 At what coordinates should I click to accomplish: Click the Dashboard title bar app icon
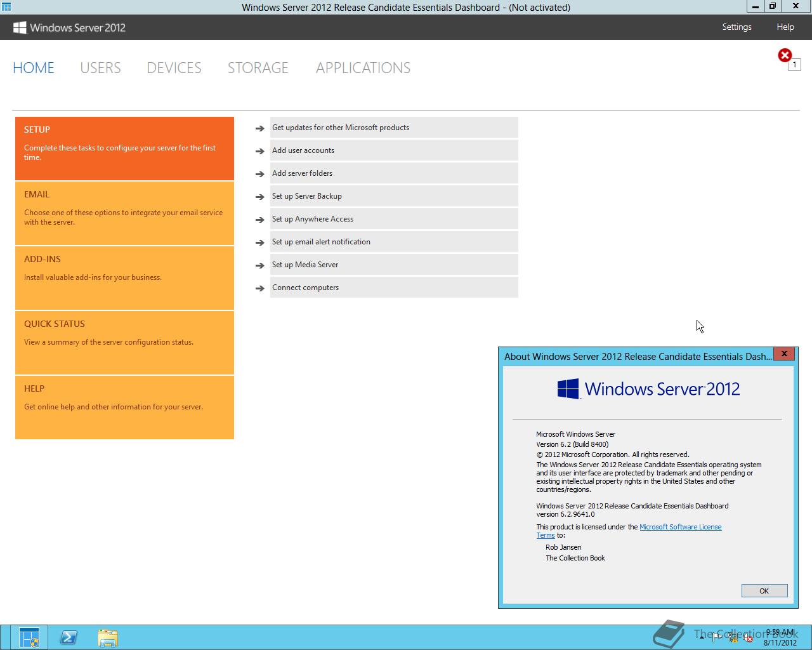coord(6,7)
